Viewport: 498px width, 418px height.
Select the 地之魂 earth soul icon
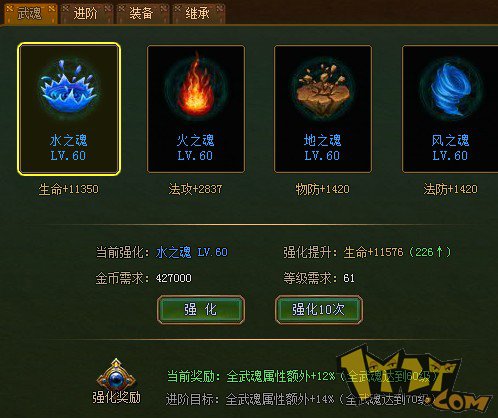point(323,89)
